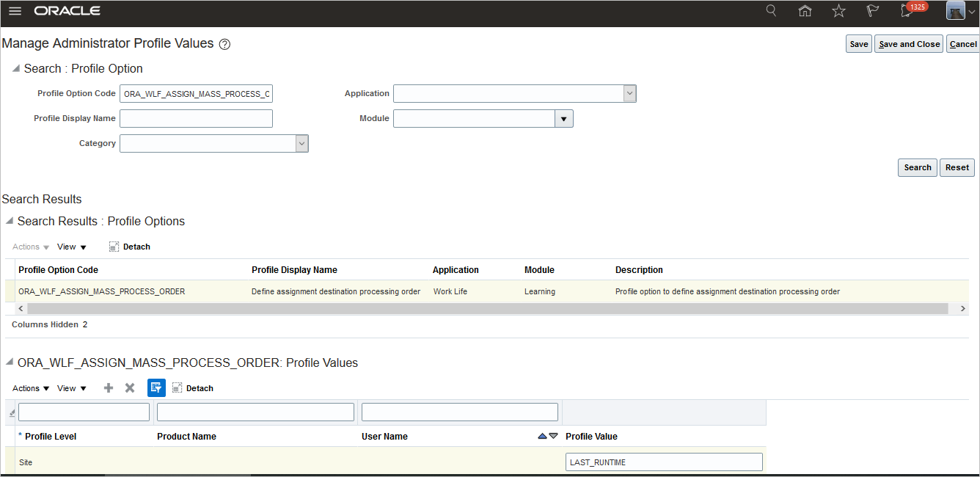The image size is (980, 477).
Task: Open View menu in Profile Options
Action: 71,247
